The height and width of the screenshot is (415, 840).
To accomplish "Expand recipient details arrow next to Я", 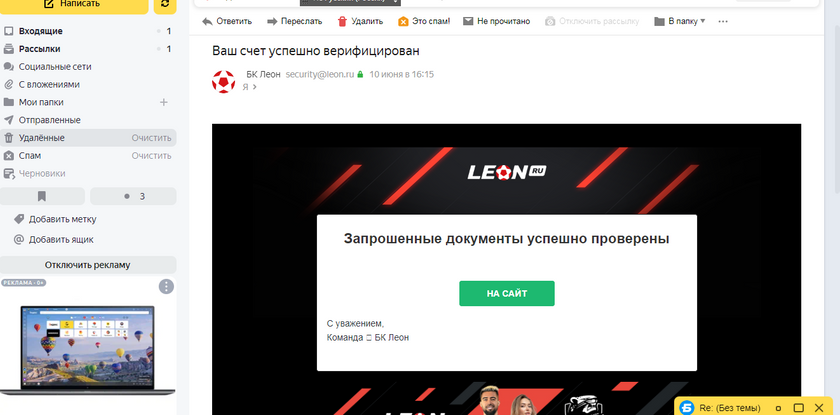I will 254,87.
